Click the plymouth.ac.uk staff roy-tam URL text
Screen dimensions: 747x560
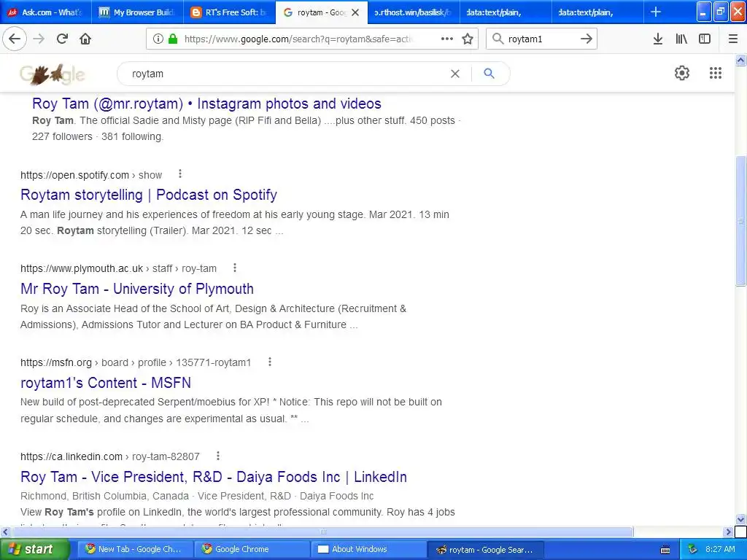pyautogui.click(x=119, y=268)
